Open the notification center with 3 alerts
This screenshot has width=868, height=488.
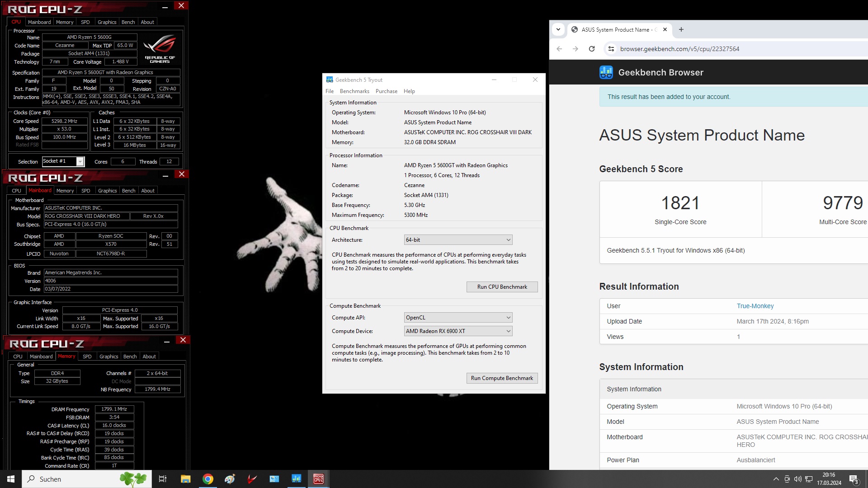(x=854, y=479)
